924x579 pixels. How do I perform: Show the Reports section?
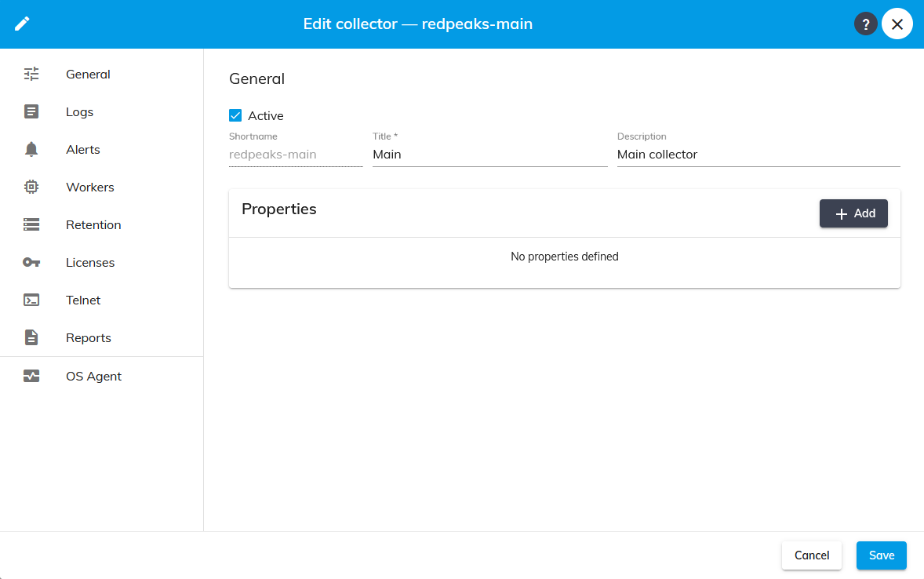tap(101, 338)
